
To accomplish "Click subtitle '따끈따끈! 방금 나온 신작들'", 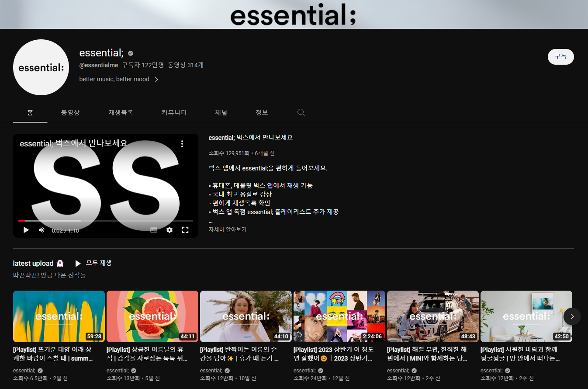I will 50,275.
